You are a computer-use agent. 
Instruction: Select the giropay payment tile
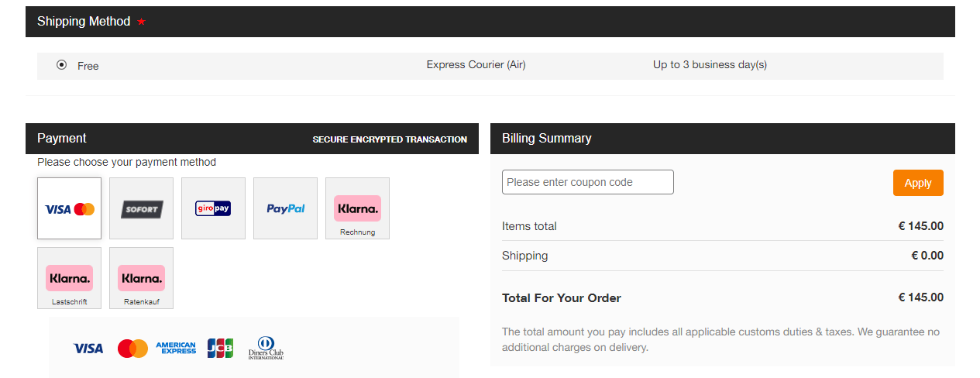213,208
